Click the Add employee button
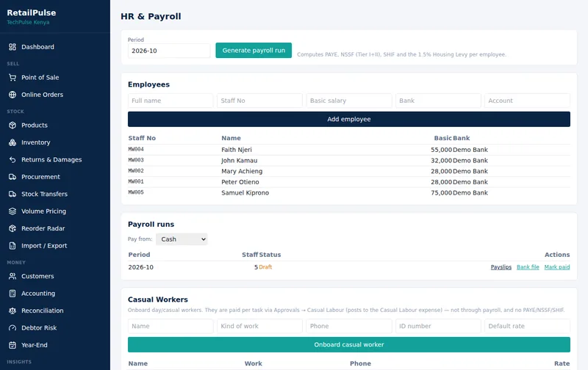Screen dimensions: 588x370 tap(348, 119)
